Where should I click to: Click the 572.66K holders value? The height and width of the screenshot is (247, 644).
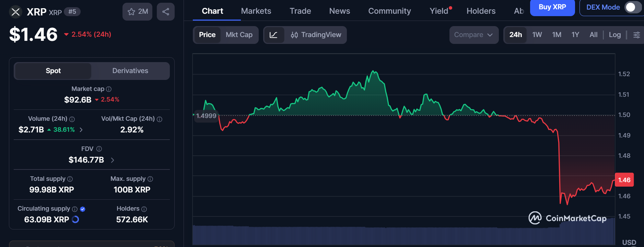(132, 220)
